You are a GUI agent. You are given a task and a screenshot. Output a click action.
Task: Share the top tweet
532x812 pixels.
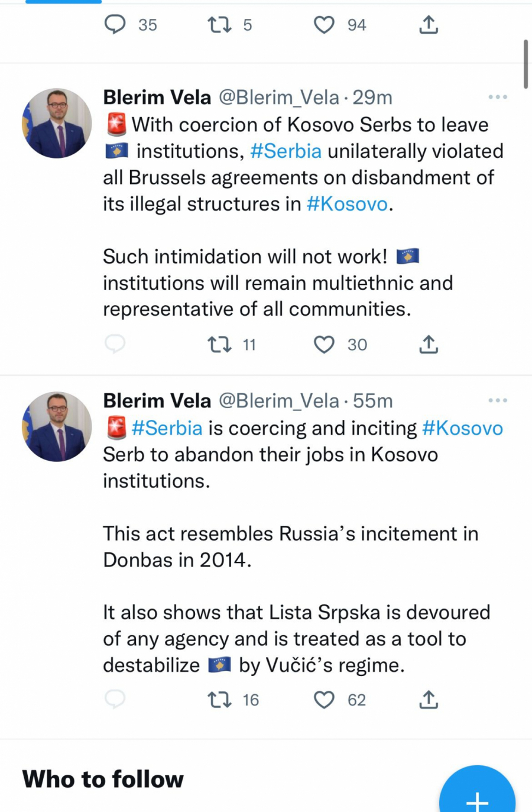tap(429, 25)
